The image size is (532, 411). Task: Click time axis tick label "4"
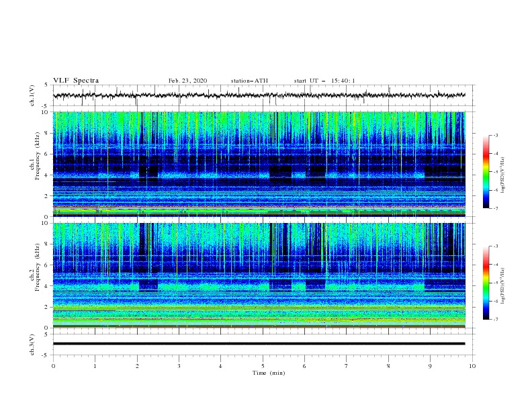tap(221, 366)
